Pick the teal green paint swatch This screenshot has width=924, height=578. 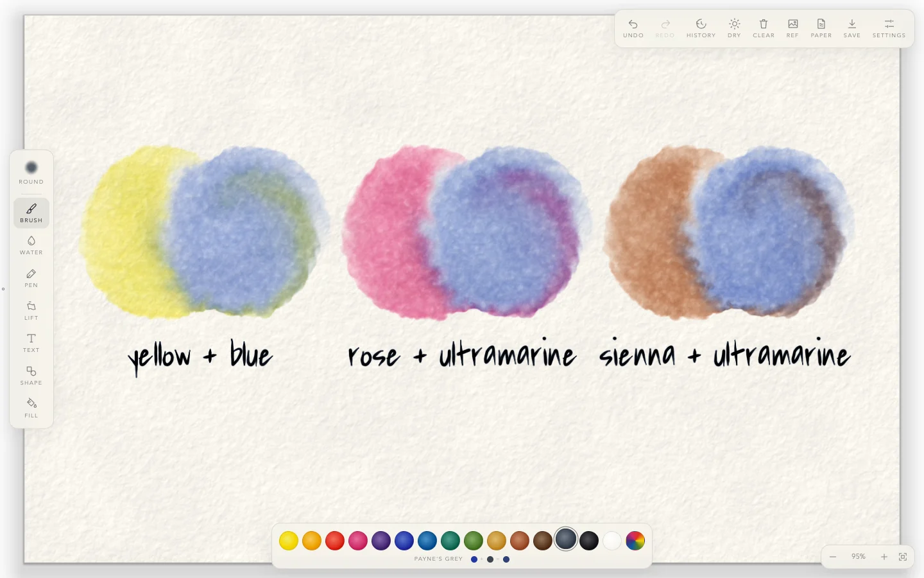click(x=450, y=541)
